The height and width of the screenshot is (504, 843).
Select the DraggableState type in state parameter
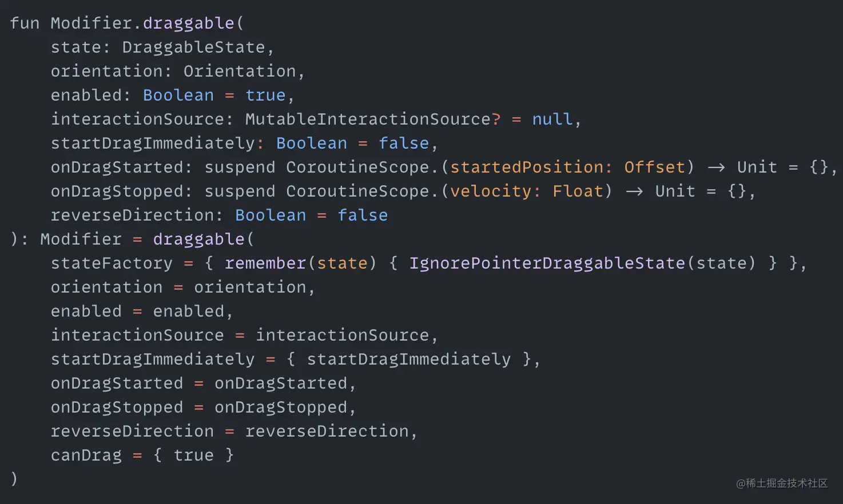pyautogui.click(x=194, y=47)
